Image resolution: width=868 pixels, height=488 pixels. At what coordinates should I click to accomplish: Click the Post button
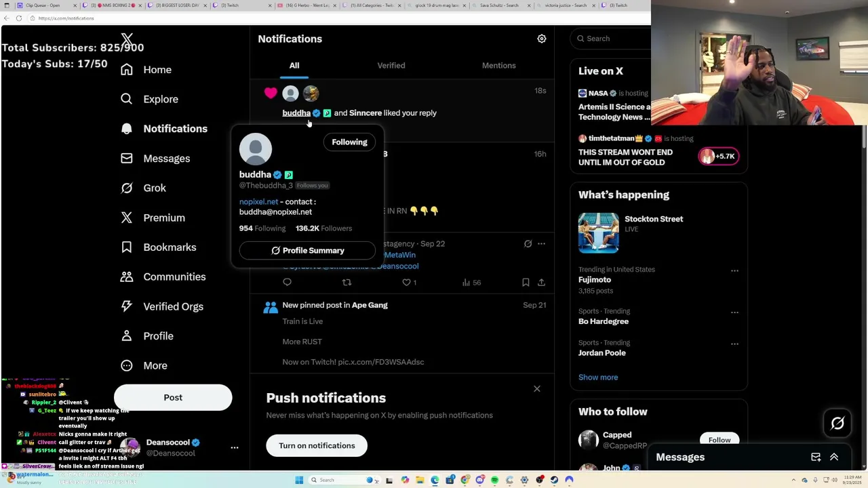coord(173,398)
